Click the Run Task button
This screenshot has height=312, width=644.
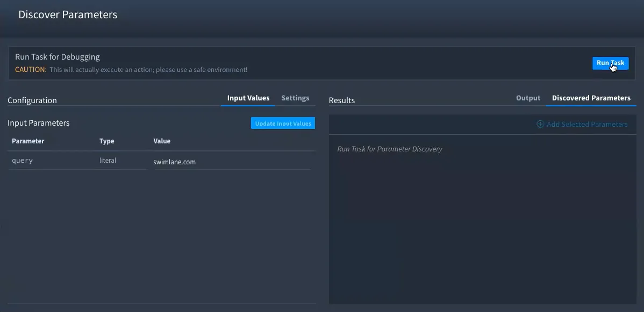click(x=610, y=63)
